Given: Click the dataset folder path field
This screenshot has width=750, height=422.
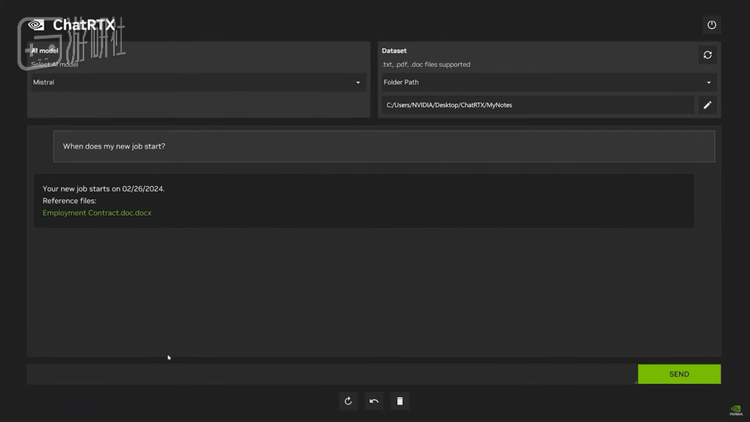Looking at the screenshot, I should coord(538,105).
